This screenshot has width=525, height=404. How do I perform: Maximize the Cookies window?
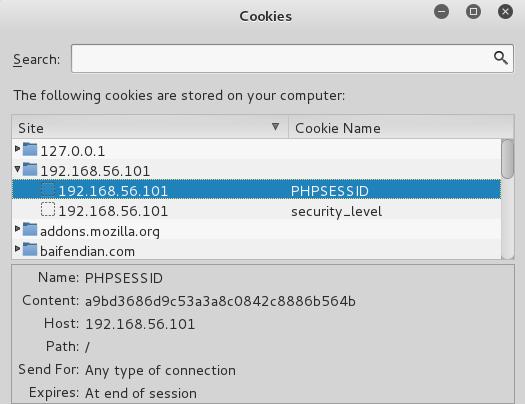473,12
